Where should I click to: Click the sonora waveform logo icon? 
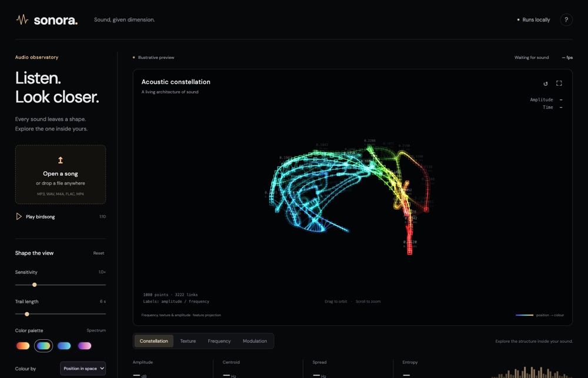point(22,19)
